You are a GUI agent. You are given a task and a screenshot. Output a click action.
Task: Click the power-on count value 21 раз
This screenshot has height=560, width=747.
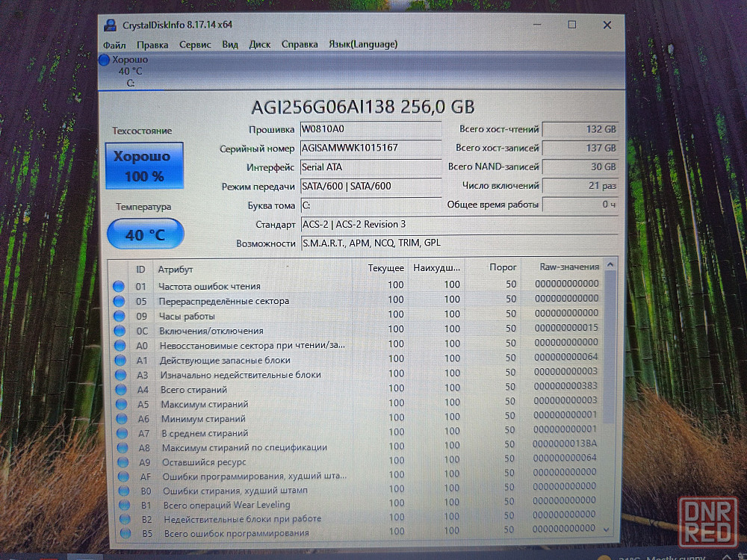[x=580, y=186]
